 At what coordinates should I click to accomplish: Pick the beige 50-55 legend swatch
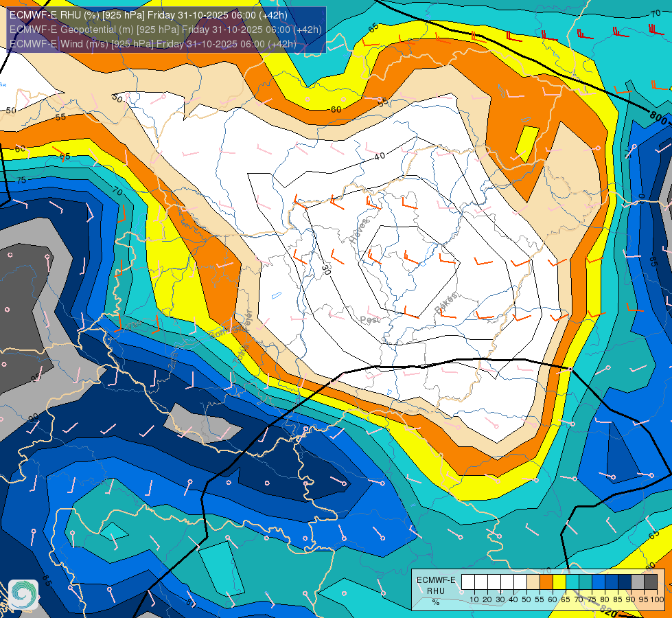pos(533,582)
